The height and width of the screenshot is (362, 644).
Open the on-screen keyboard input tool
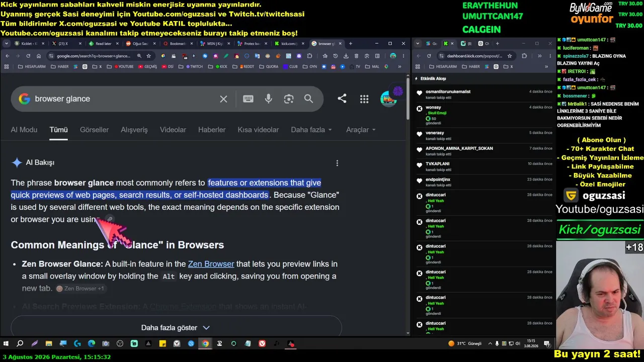pos(248,99)
